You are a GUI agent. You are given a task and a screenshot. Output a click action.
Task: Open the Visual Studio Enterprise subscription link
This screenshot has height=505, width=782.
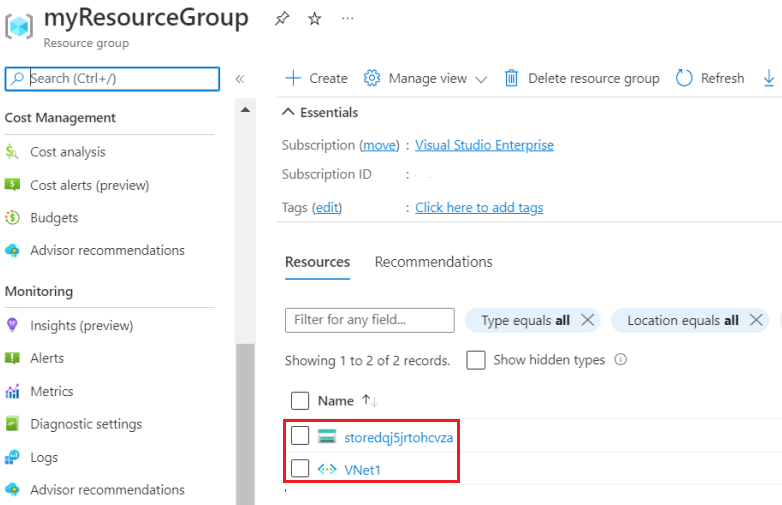pyautogui.click(x=484, y=145)
